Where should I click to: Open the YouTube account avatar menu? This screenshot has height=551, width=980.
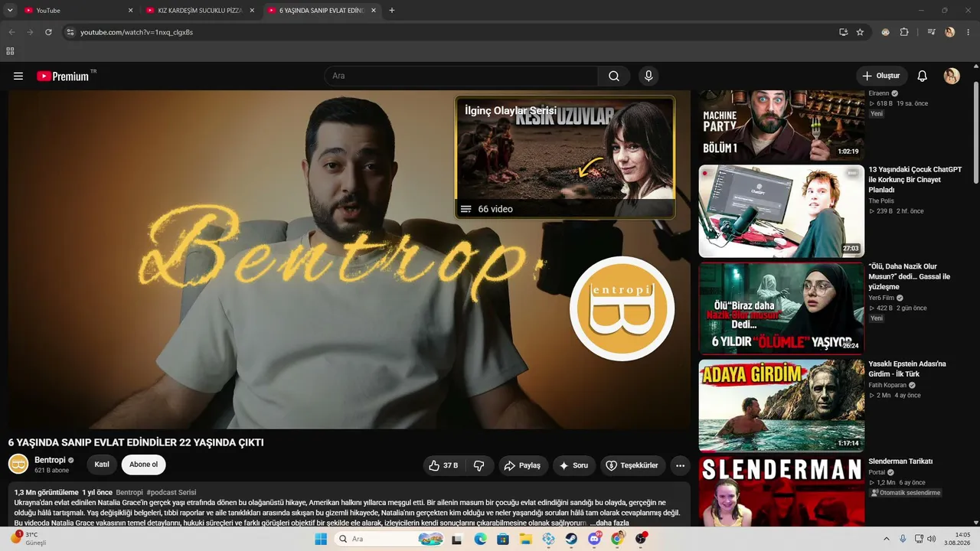click(x=952, y=76)
